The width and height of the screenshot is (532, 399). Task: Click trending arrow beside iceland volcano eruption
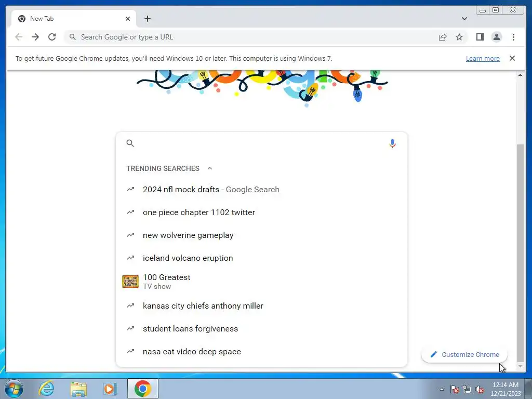(x=130, y=258)
